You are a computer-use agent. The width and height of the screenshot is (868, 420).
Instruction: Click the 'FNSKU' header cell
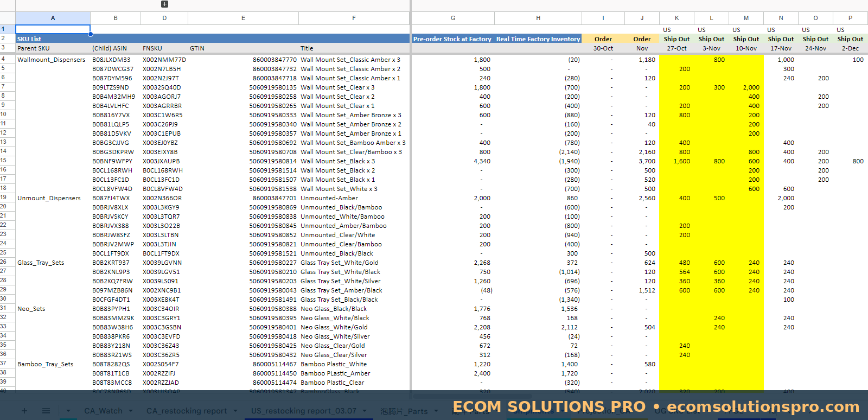164,48
